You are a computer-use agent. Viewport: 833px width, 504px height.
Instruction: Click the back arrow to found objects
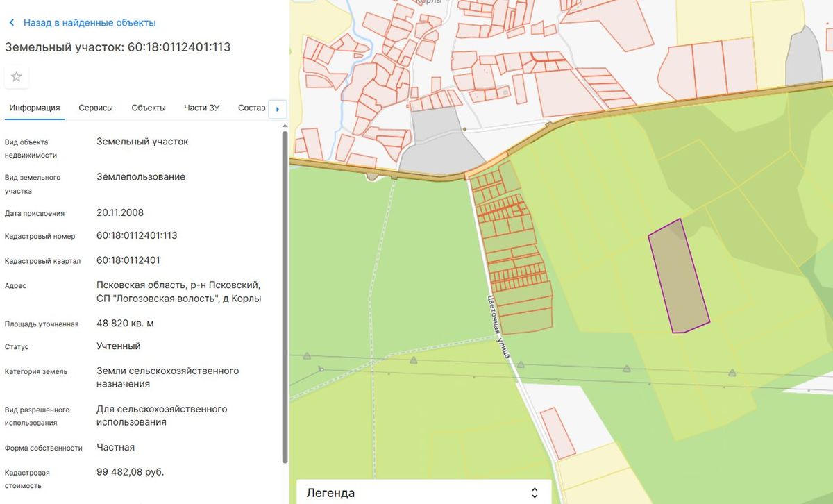coord(12,23)
